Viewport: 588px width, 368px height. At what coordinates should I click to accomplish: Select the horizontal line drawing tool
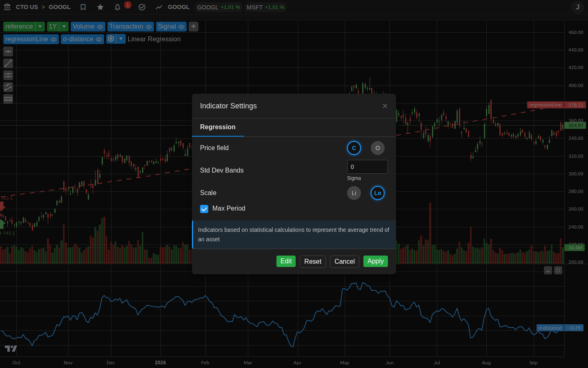[8, 52]
